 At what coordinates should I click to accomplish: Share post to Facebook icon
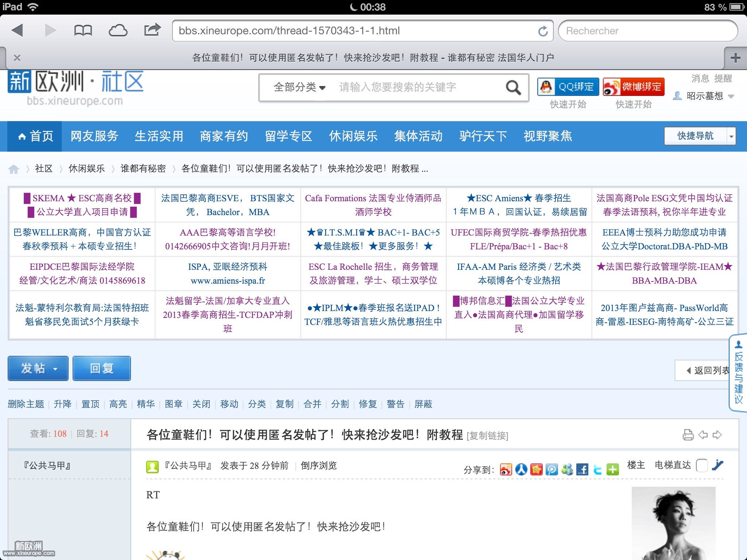tap(582, 470)
